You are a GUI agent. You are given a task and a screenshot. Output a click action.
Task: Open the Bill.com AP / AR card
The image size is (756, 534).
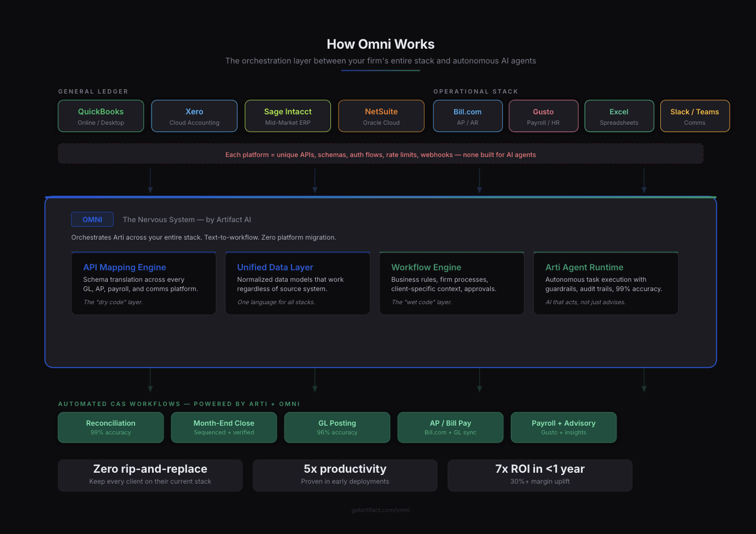[x=468, y=116]
